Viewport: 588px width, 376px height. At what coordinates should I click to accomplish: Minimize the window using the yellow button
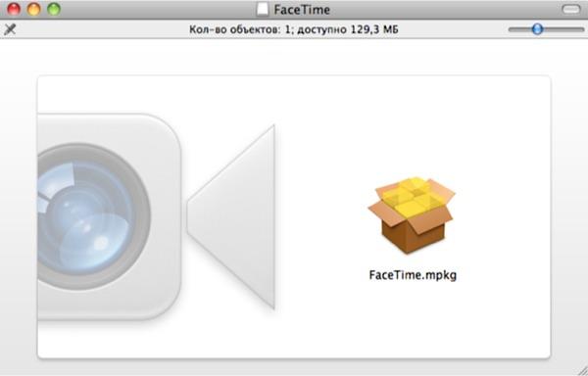click(33, 9)
